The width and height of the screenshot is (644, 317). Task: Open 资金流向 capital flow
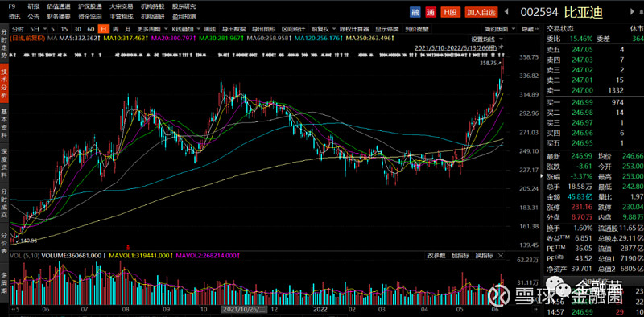[90, 17]
